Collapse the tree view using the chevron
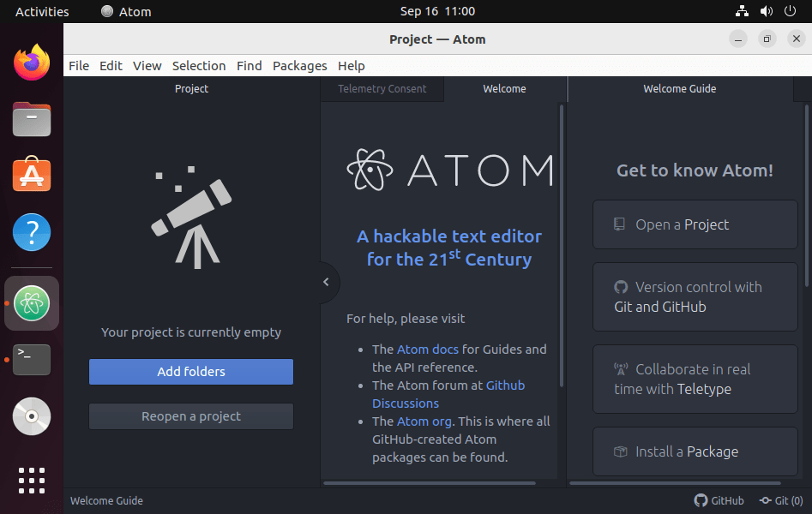The width and height of the screenshot is (812, 514). (326, 282)
